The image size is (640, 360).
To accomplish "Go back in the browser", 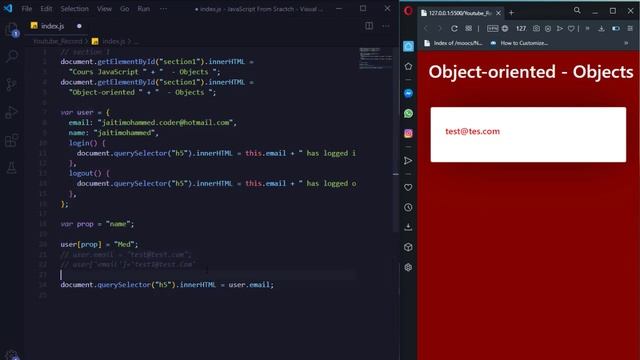I will coord(426,28).
